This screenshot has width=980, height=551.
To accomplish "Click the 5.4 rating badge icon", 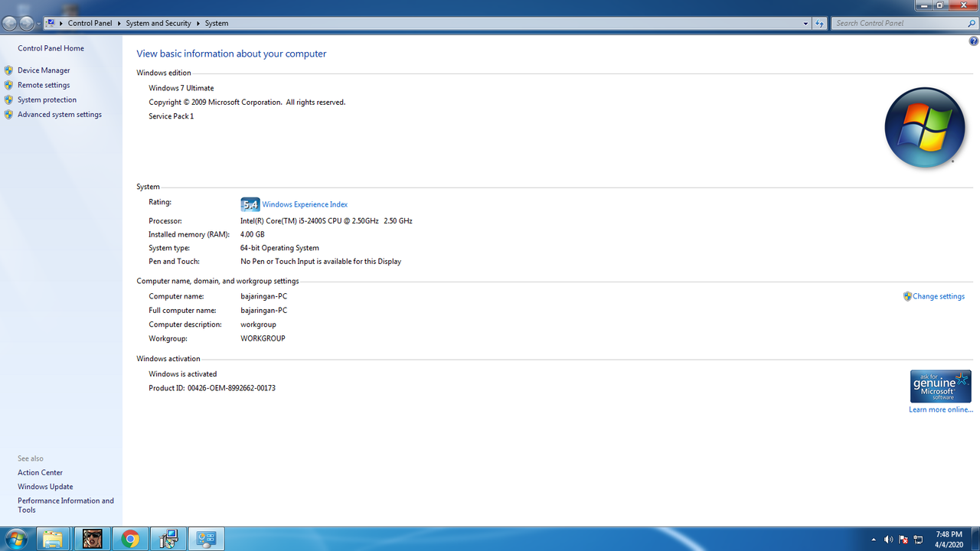I will 250,204.
